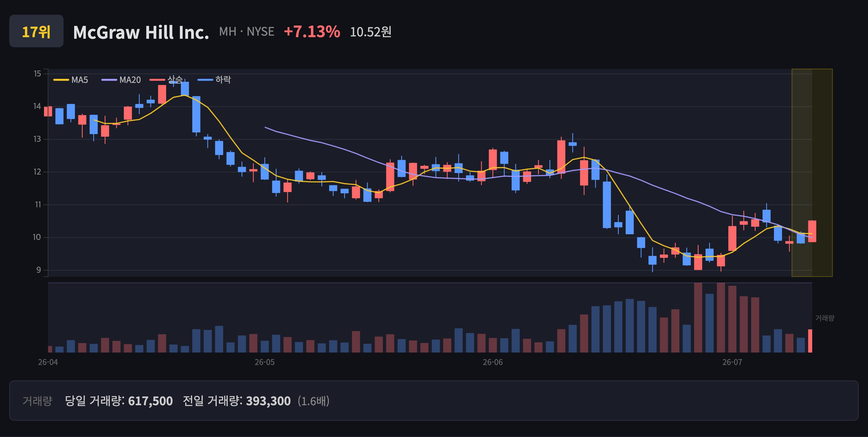Click the (1.6배) volume ratio
The image size is (868, 437).
tap(313, 401)
